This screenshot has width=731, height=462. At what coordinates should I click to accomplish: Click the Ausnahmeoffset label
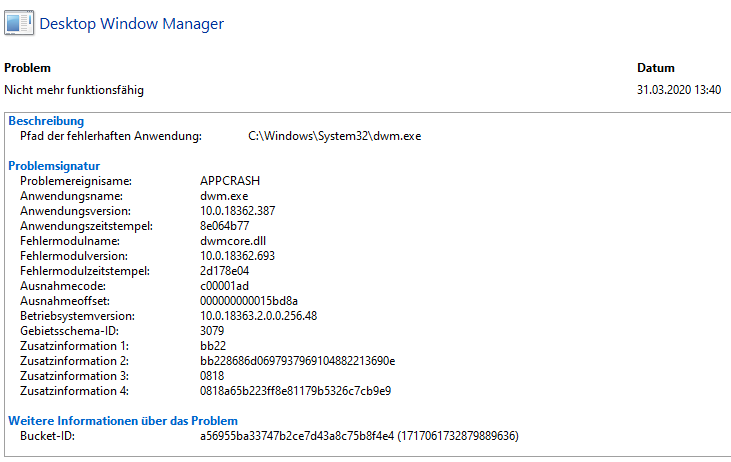click(65, 301)
